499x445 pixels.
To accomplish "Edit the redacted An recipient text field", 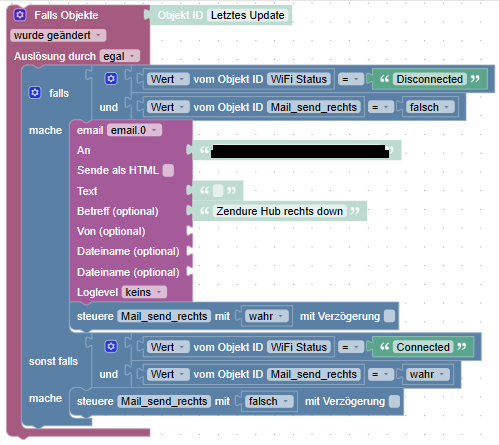I will point(299,151).
